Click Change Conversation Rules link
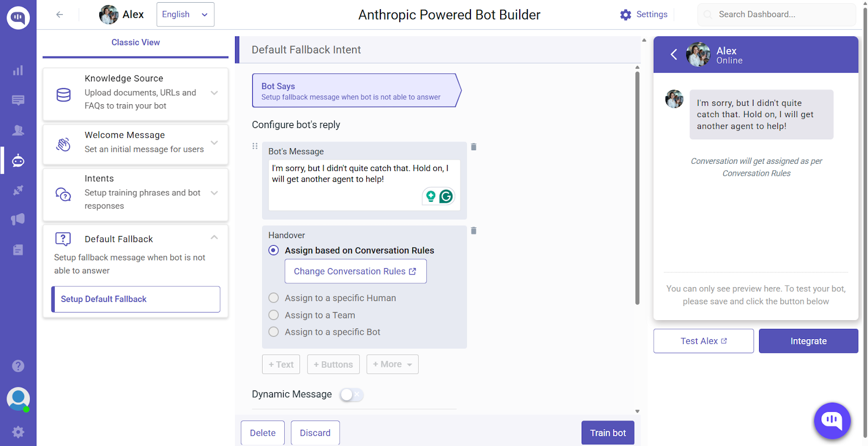Screen dimensions: 868x446 click(355, 271)
